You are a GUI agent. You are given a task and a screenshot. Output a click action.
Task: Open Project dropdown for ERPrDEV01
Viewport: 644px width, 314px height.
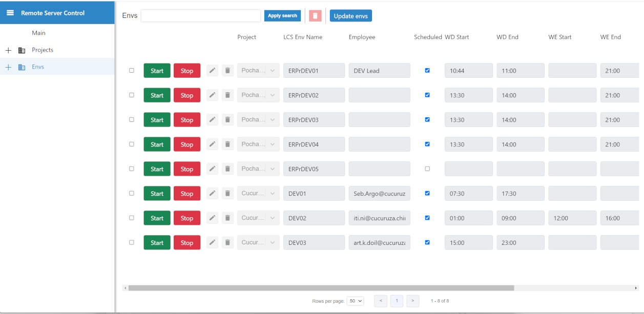258,71
